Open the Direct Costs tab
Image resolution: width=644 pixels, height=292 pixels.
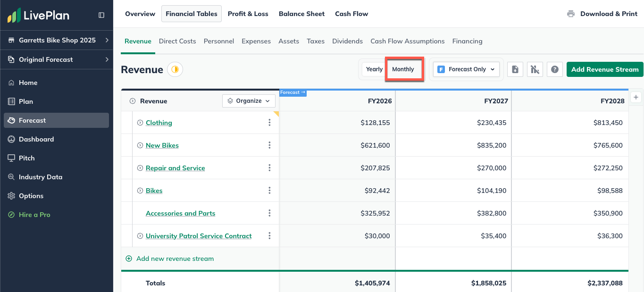pos(177,41)
